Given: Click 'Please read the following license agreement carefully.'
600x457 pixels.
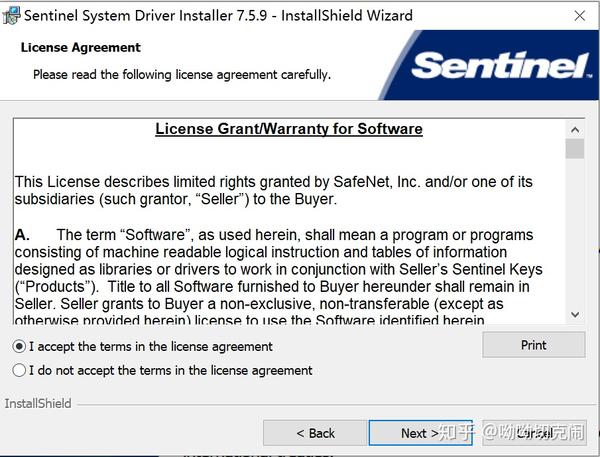Looking at the screenshot, I should (x=182, y=74).
